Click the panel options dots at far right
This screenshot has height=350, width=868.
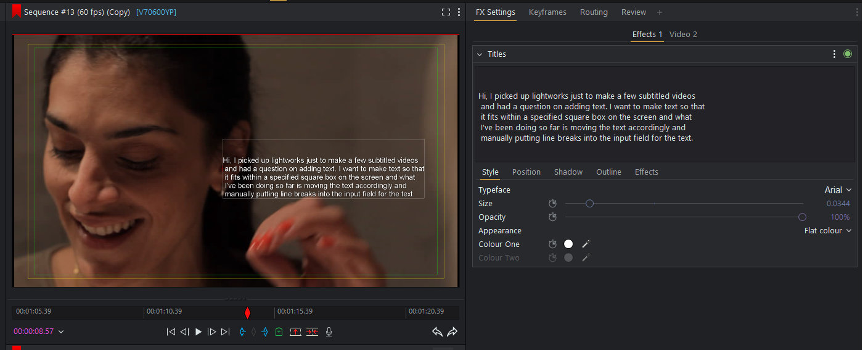point(857,12)
